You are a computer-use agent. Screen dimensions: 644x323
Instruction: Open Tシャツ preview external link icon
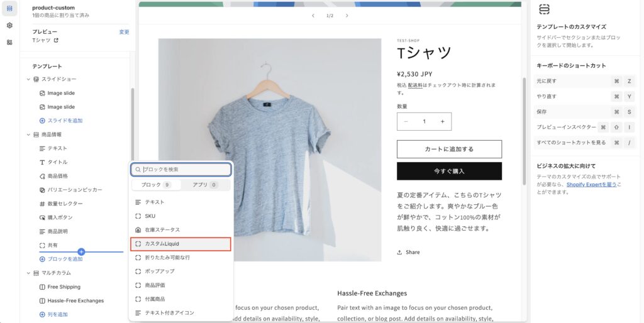click(x=56, y=40)
